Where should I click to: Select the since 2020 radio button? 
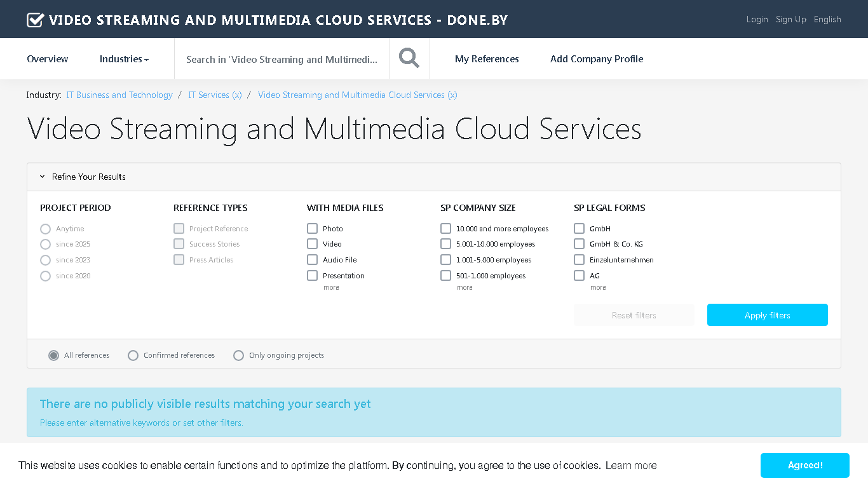45,276
